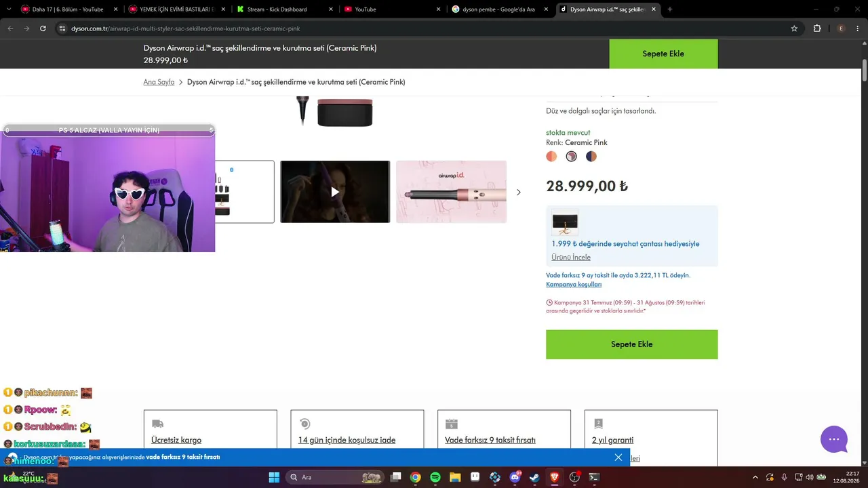Select the pink airwrap i.d. thumbnail
The height and width of the screenshot is (488, 868).
[451, 192]
